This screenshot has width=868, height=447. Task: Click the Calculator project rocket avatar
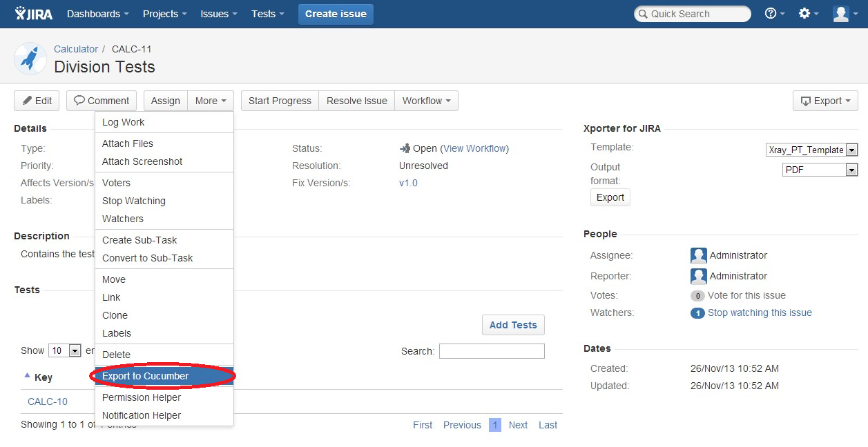click(x=30, y=59)
